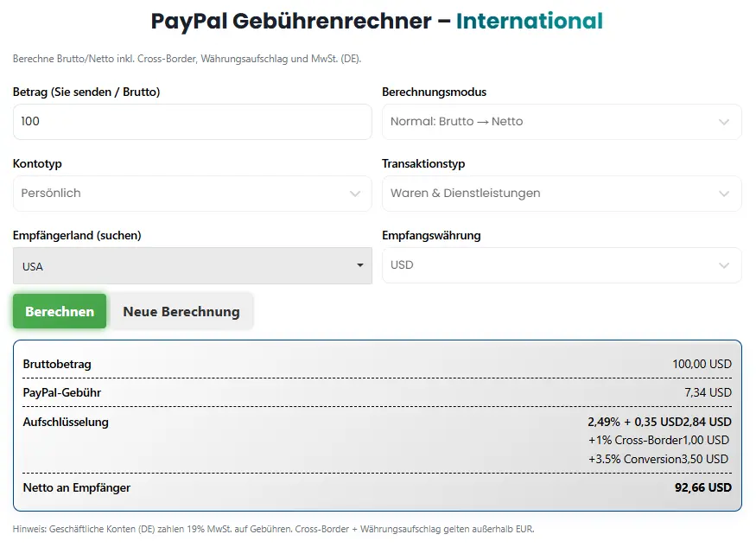Click the chevron in the Transaktionstyp field
Image resolution: width=756 pixels, height=547 pixels.
(726, 194)
